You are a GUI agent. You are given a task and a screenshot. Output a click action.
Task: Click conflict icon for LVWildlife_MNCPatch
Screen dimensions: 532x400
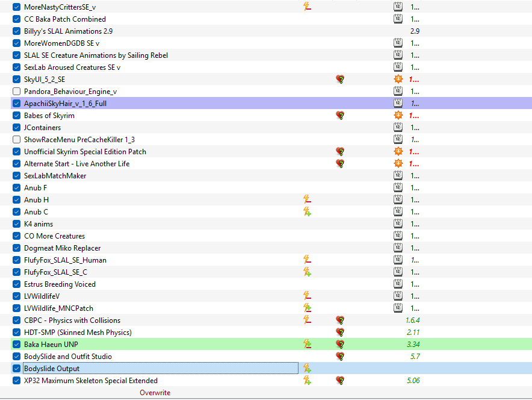pos(307,308)
